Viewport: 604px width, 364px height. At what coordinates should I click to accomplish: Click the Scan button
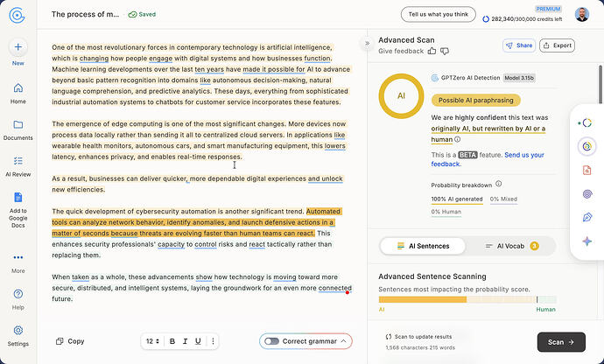(561, 342)
